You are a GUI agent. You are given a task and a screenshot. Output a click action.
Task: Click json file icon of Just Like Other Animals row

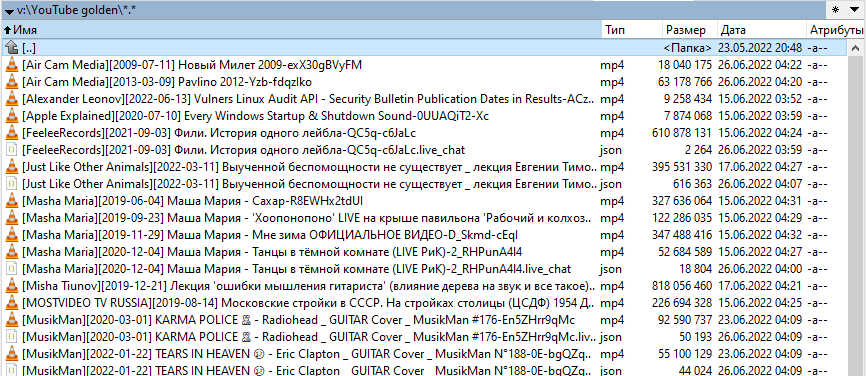pos(11,184)
